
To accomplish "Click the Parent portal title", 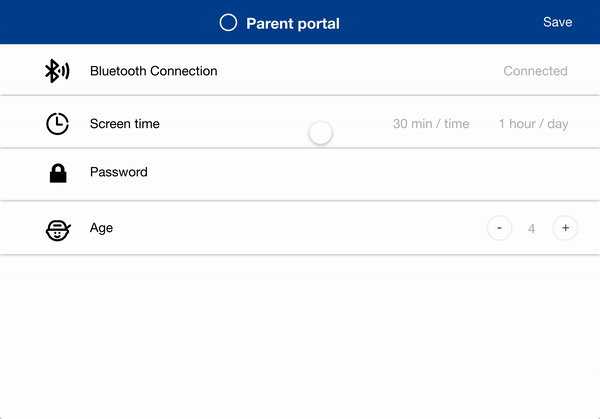I will (293, 23).
